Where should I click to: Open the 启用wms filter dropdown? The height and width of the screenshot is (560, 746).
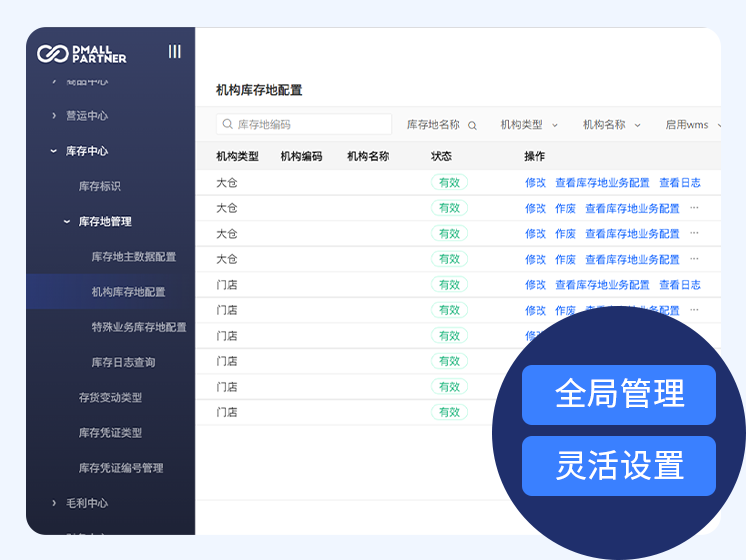tap(692, 125)
